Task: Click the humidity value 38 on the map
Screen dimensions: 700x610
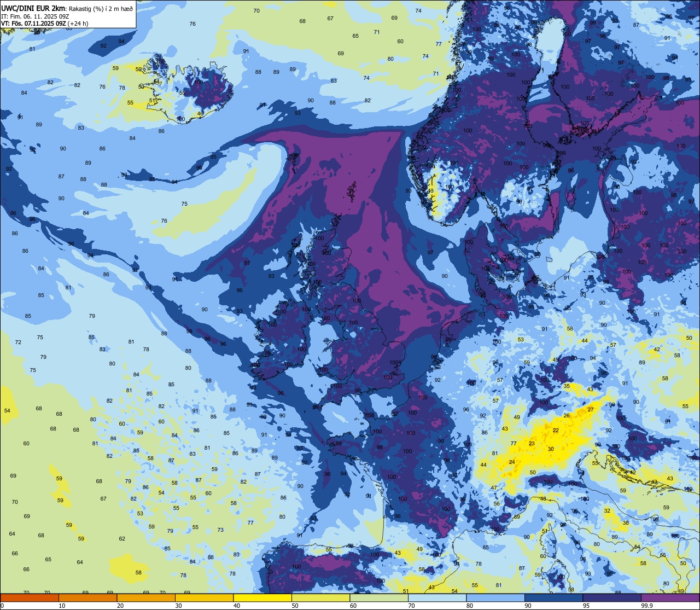Action: [626, 523]
